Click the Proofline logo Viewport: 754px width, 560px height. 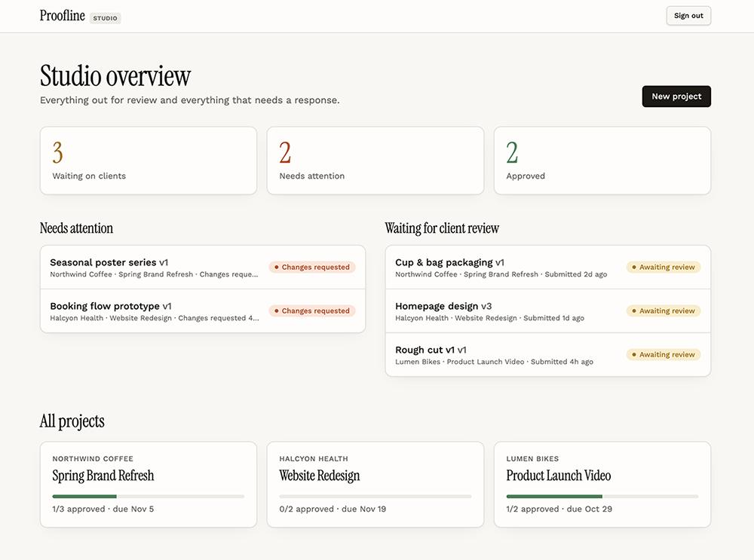(x=62, y=16)
